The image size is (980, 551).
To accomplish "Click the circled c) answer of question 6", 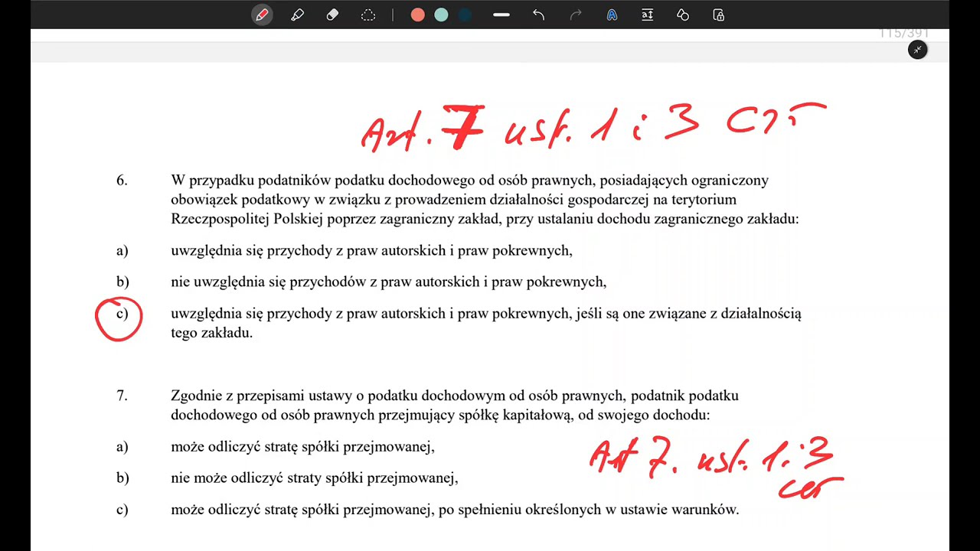I will coord(119,318).
